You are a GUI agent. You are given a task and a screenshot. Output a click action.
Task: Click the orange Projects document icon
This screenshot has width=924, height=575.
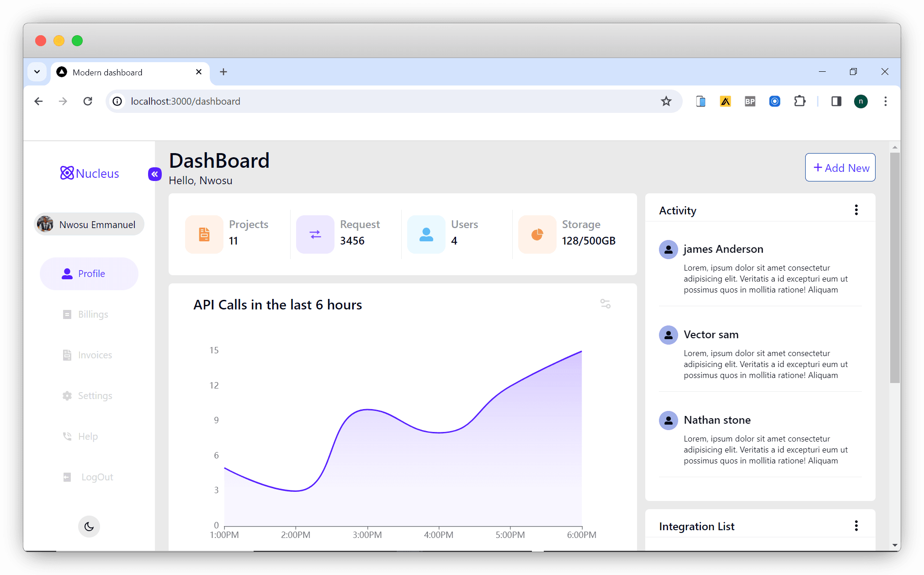[x=204, y=234]
